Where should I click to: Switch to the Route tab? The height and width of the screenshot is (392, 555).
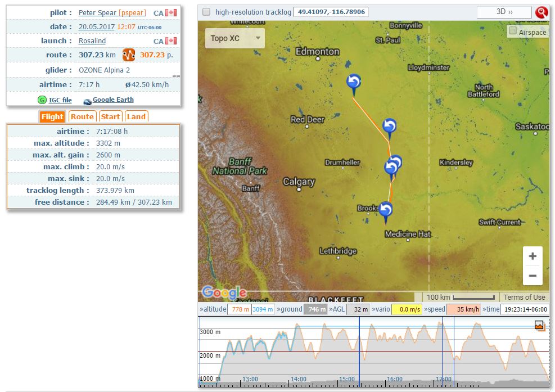(x=82, y=116)
